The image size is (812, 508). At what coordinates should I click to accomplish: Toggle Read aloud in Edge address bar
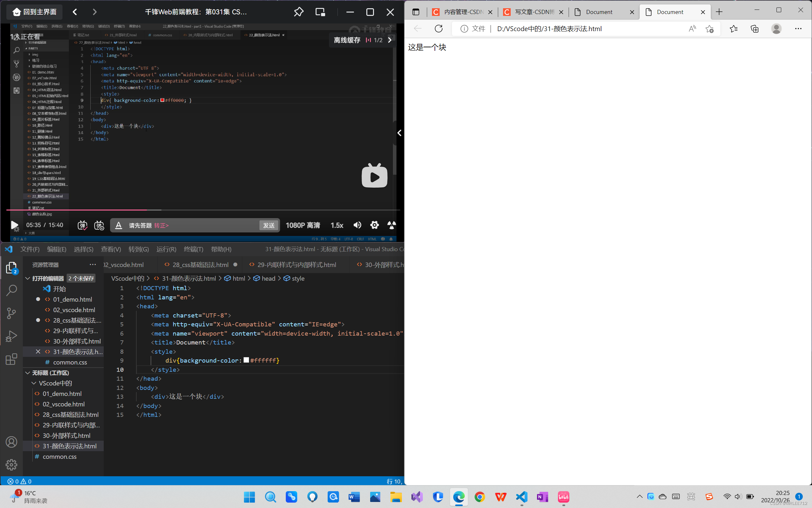(692, 29)
